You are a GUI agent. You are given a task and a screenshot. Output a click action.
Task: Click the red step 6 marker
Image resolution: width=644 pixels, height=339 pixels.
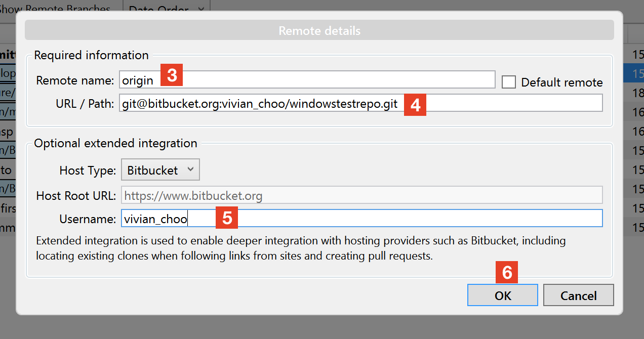508,272
